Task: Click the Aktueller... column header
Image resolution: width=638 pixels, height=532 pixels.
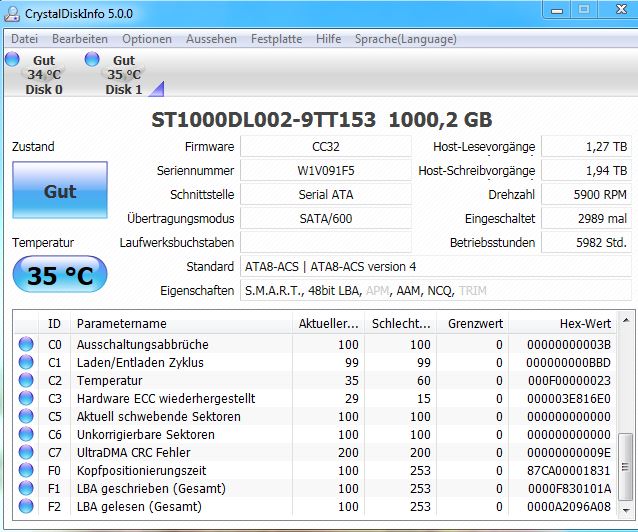Action: [x=328, y=323]
